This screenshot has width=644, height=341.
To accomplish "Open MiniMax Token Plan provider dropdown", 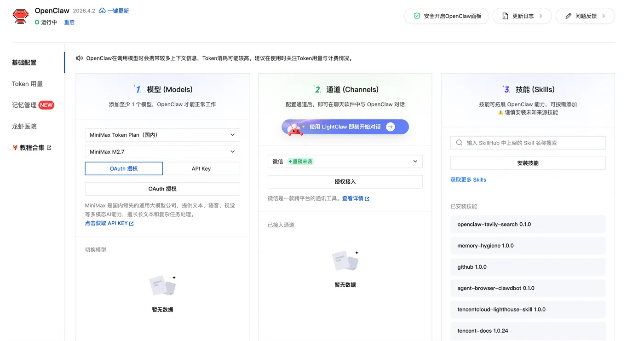I will [162, 135].
